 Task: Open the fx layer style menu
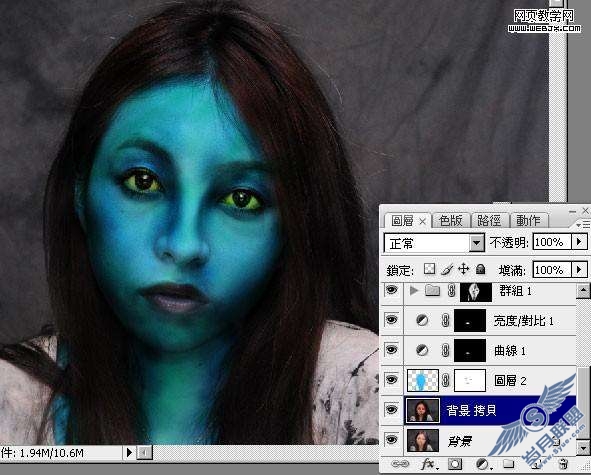pos(428,464)
